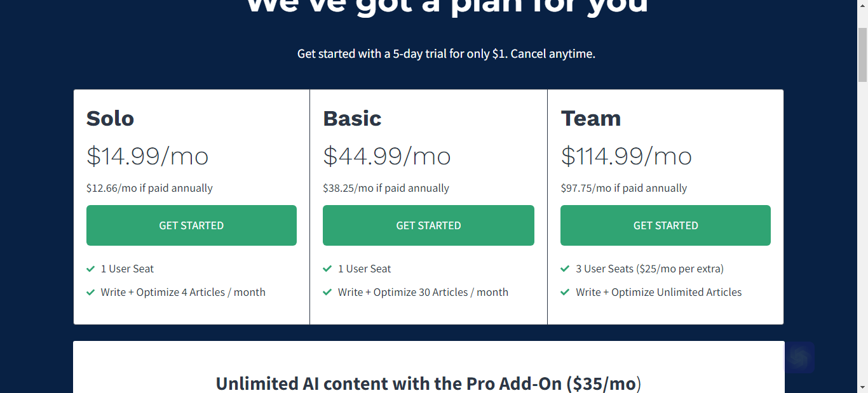
Task: Get started with the Solo plan
Action: [x=191, y=225]
